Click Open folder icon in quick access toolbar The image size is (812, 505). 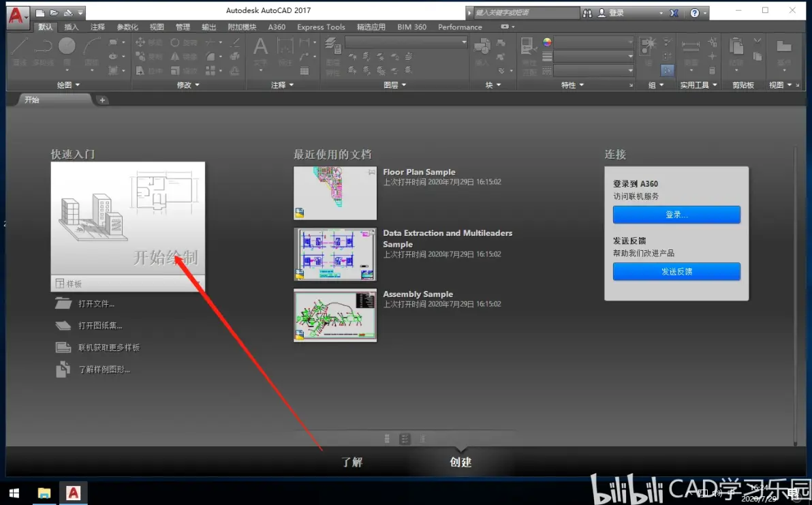click(54, 12)
